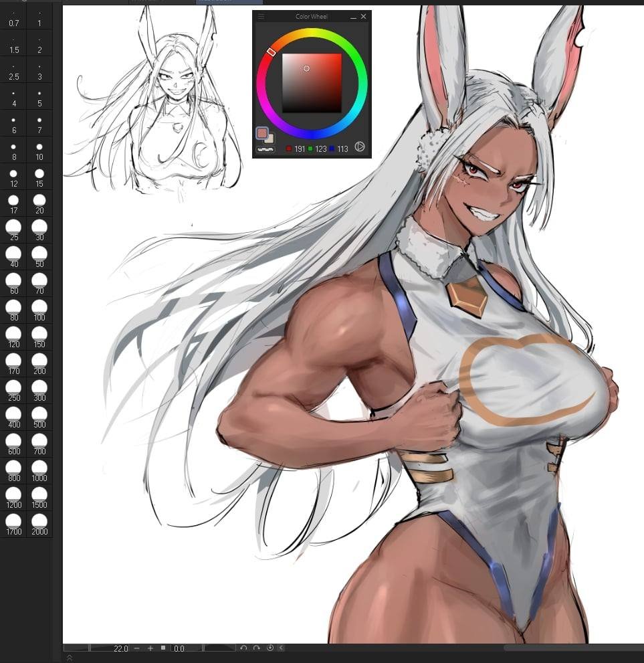The height and width of the screenshot is (663, 644).
Task: Select the 60 brush size preset
Action: (x=13, y=283)
